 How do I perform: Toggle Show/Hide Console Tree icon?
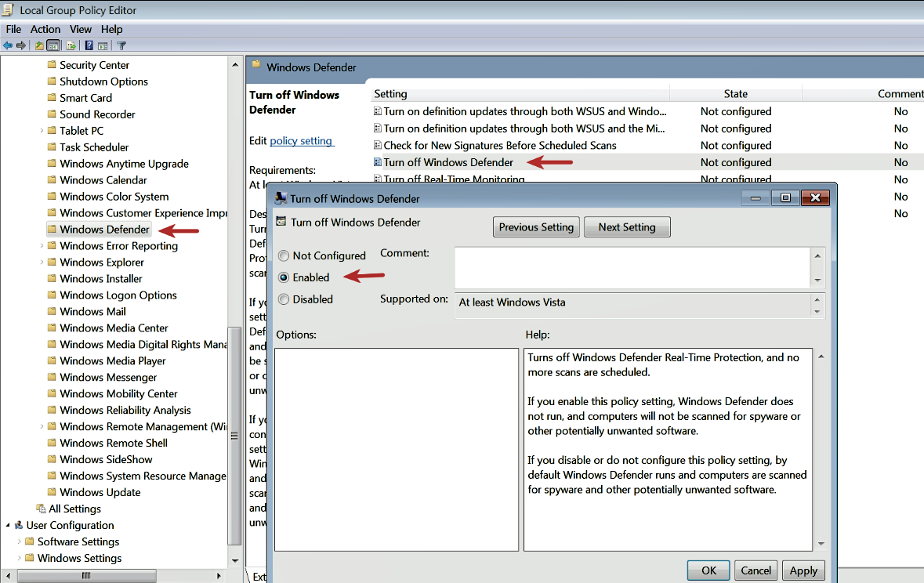pyautogui.click(x=53, y=45)
